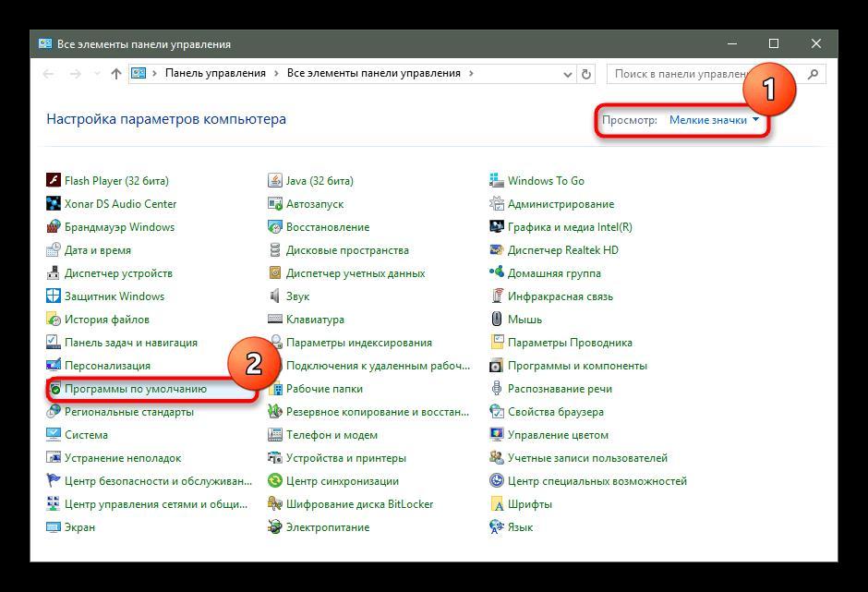Expand the address bar history dropdown

click(567, 74)
